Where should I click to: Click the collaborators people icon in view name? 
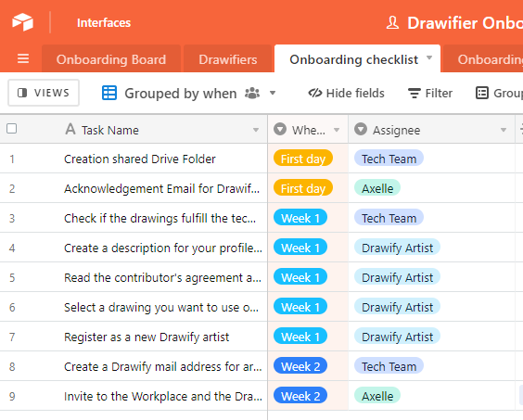point(252,93)
